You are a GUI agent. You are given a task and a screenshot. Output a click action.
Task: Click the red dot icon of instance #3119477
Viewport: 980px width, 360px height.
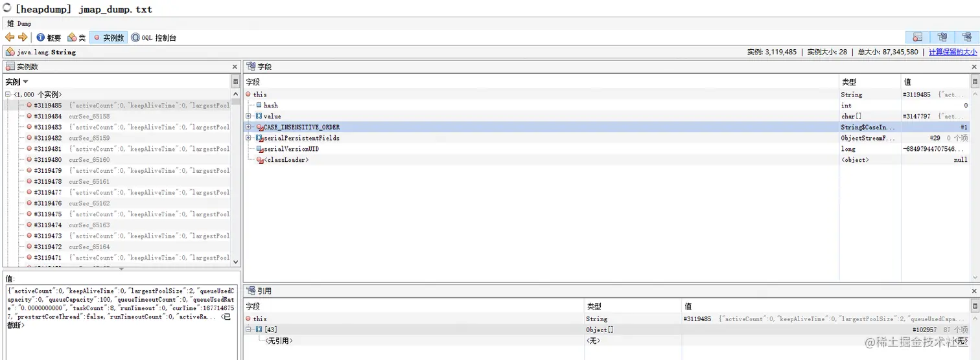(x=29, y=192)
